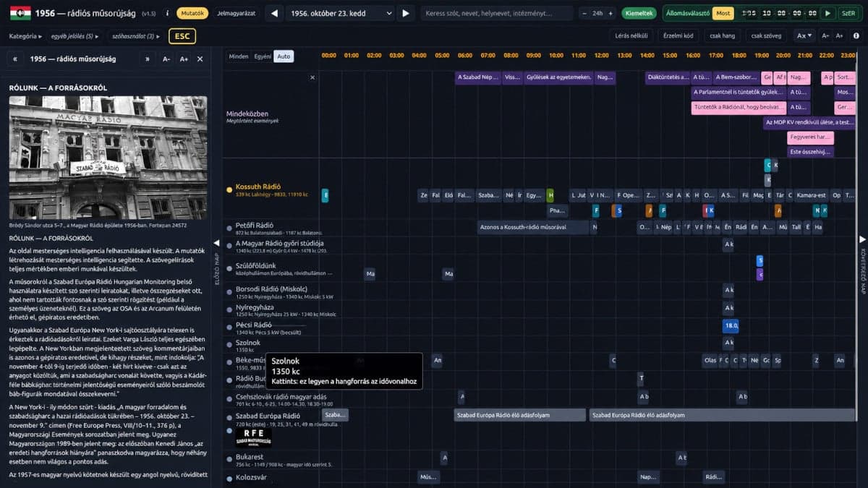Select Petőfi Rádió as audio source dot

(229, 227)
